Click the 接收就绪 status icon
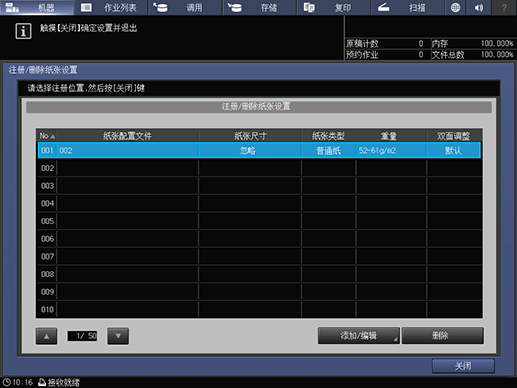 pos(42,382)
